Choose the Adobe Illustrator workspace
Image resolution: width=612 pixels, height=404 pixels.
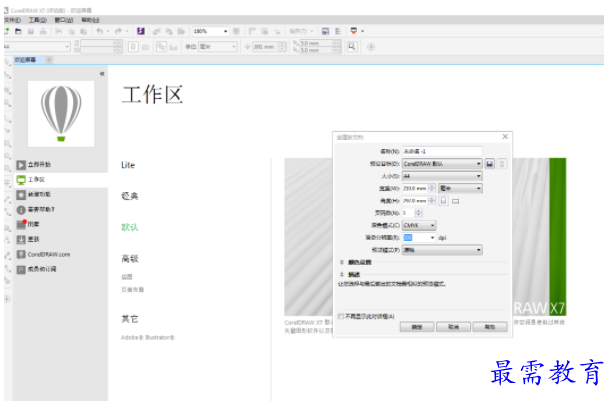click(x=148, y=338)
